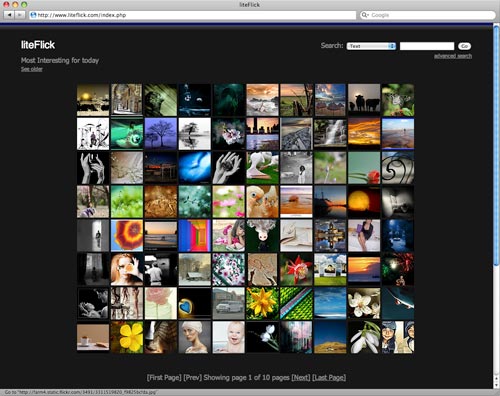Image resolution: width=500 pixels, height=396 pixels.
Task: Open the two cartoon faces thumbnail
Action: click(x=398, y=337)
